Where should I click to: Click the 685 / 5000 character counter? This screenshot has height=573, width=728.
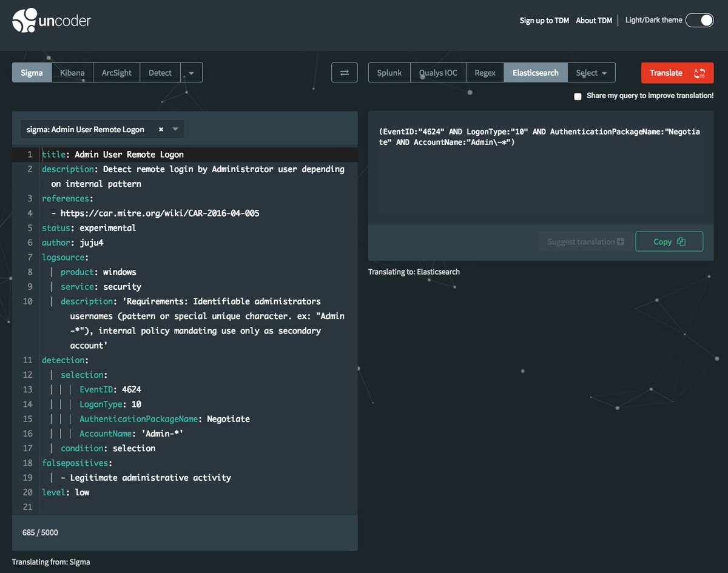tap(41, 532)
